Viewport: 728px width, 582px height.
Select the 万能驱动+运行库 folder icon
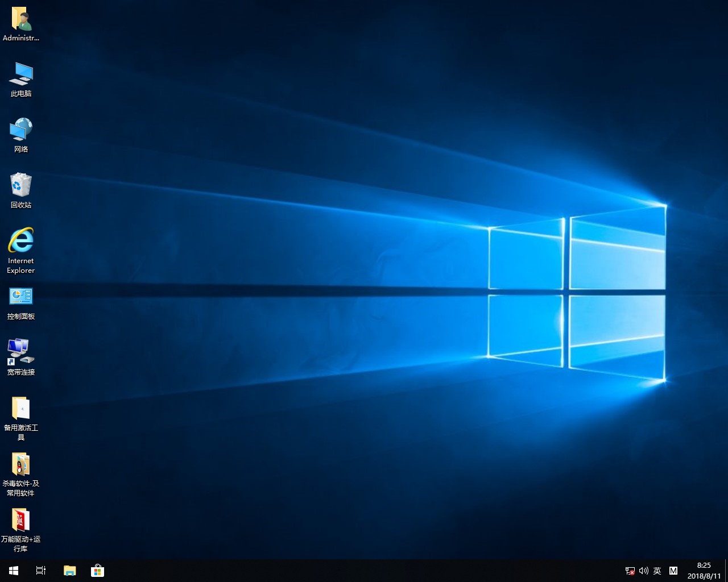tap(21, 530)
